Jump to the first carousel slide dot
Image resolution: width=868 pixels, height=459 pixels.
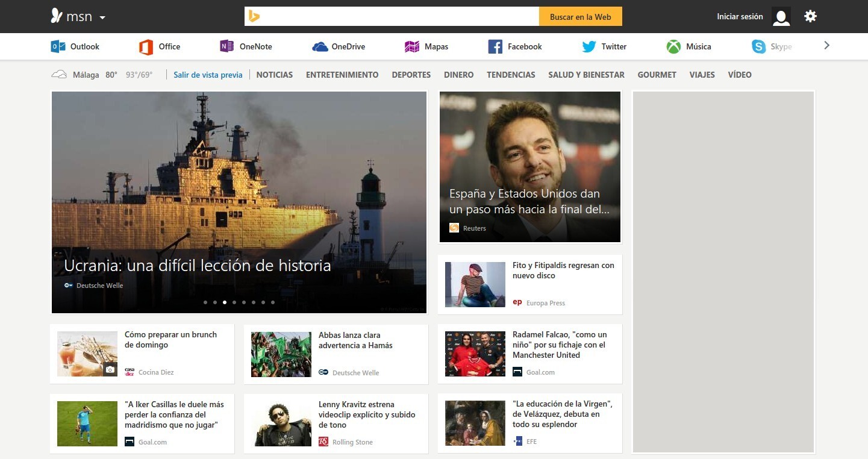[205, 302]
